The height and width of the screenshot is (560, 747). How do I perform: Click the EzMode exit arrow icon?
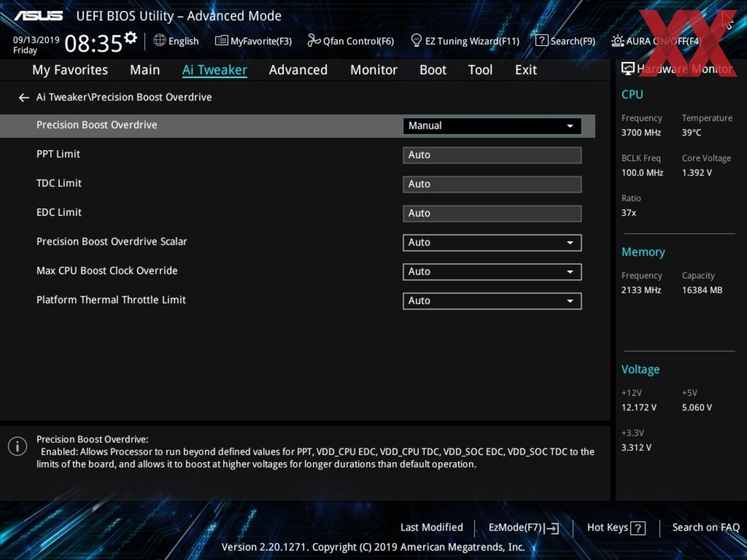553,528
